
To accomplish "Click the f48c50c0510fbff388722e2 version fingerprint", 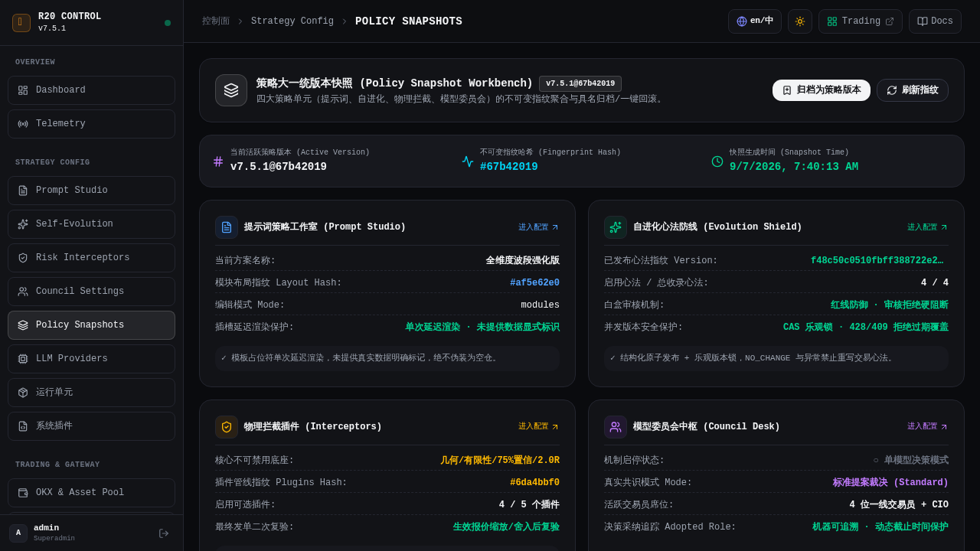I will click(879, 261).
